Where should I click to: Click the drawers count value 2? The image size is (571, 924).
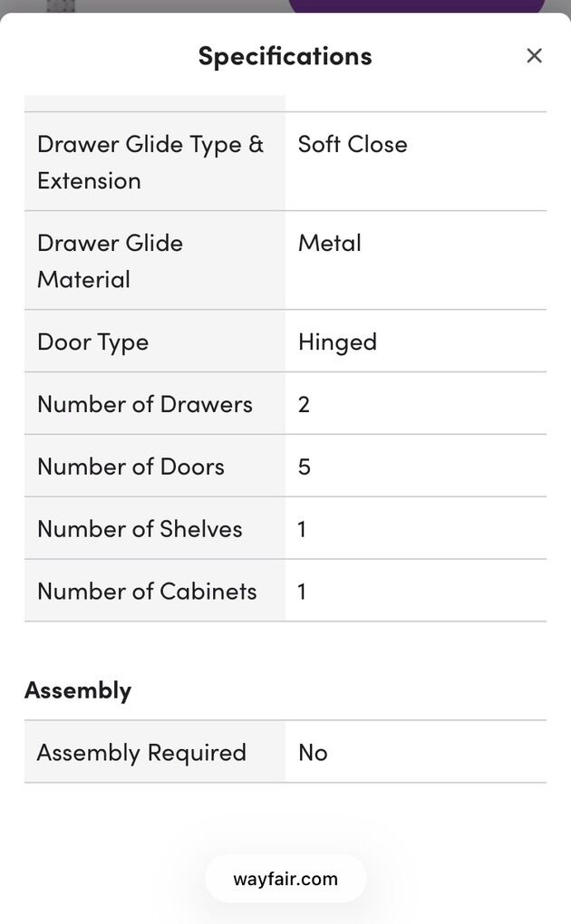pos(304,404)
